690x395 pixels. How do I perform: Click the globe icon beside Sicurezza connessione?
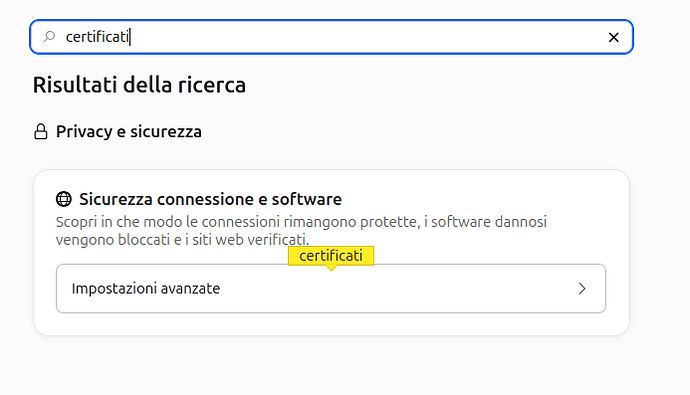click(x=64, y=199)
